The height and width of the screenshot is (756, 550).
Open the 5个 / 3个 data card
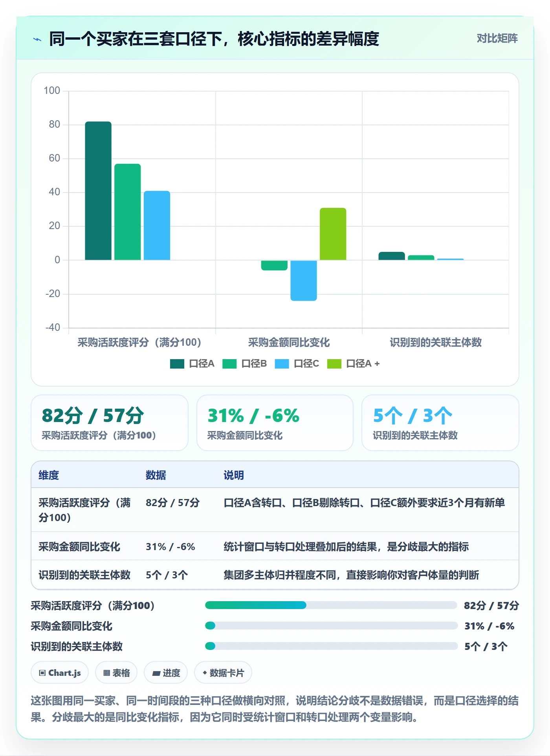coord(440,423)
